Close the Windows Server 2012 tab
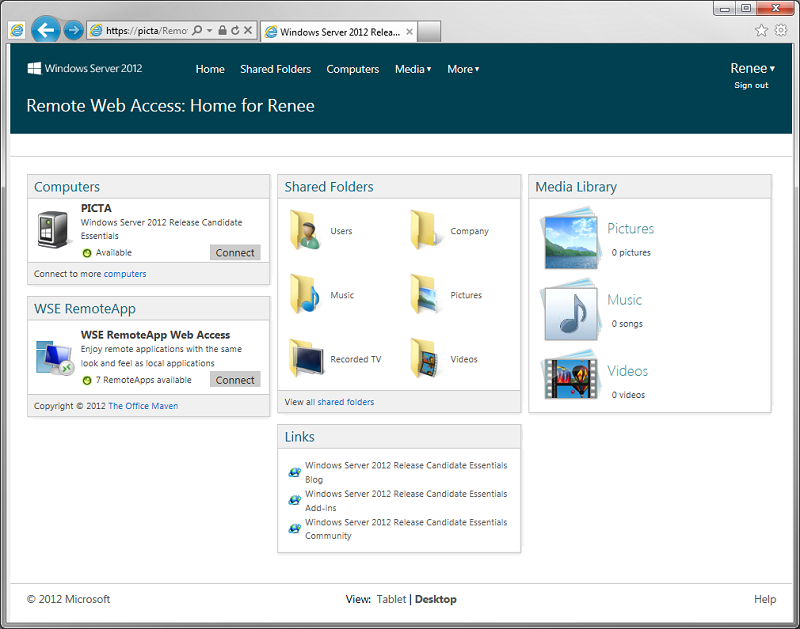The height and width of the screenshot is (629, 800). (x=409, y=32)
